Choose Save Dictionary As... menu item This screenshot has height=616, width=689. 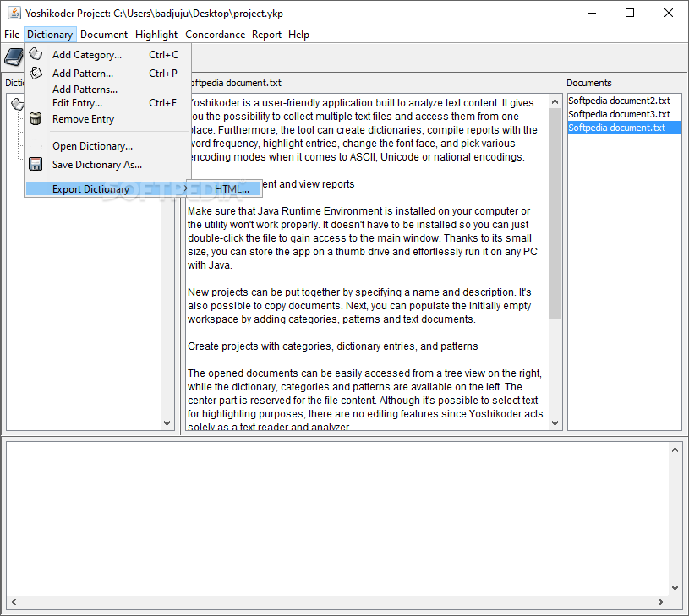click(x=107, y=164)
